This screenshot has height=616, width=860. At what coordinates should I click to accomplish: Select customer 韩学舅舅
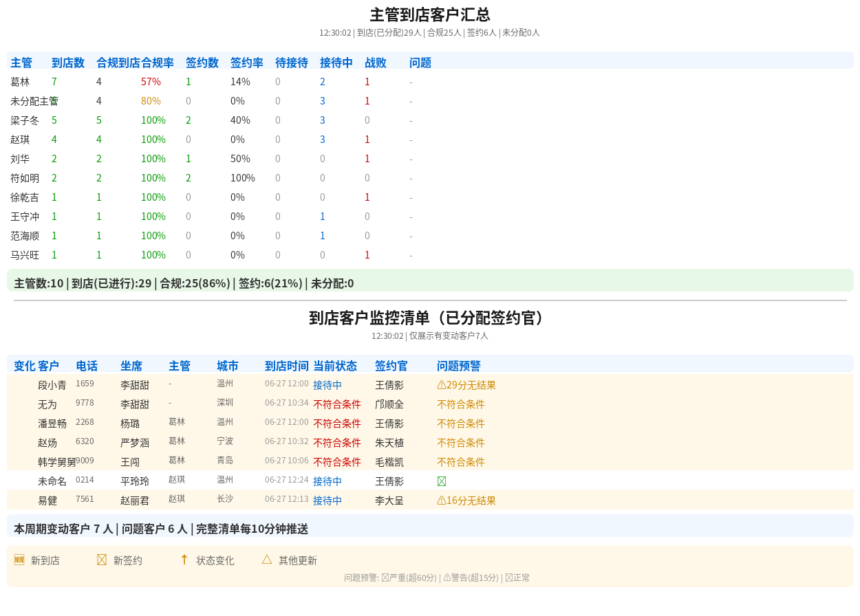coord(57,462)
